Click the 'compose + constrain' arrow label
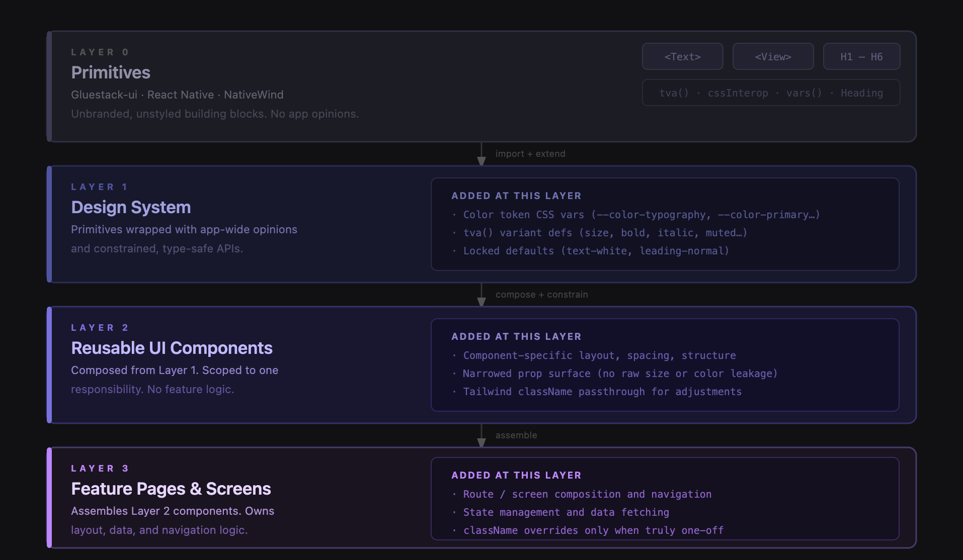Screen dimensions: 963x560 tap(542, 295)
